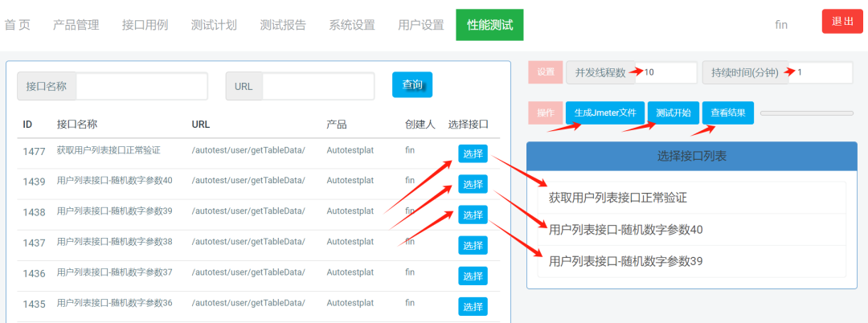Viewport: 868px width, 323px height.
Task: Click the 创建人 column header
Action: (x=420, y=125)
